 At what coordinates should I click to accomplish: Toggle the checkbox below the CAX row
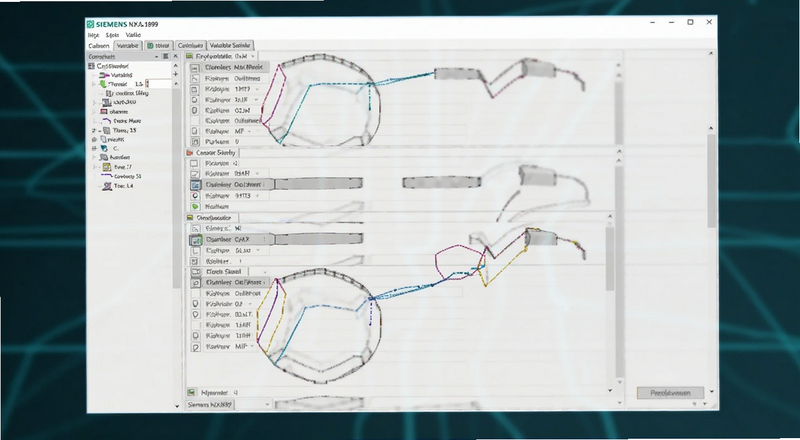(194, 251)
